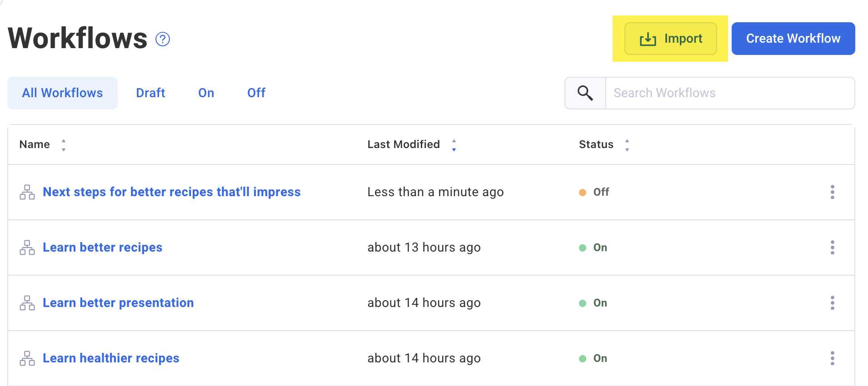Screen dimensions: 868x386
Task: Open the 'Learn healthier recipes' workflow
Action: (111, 358)
